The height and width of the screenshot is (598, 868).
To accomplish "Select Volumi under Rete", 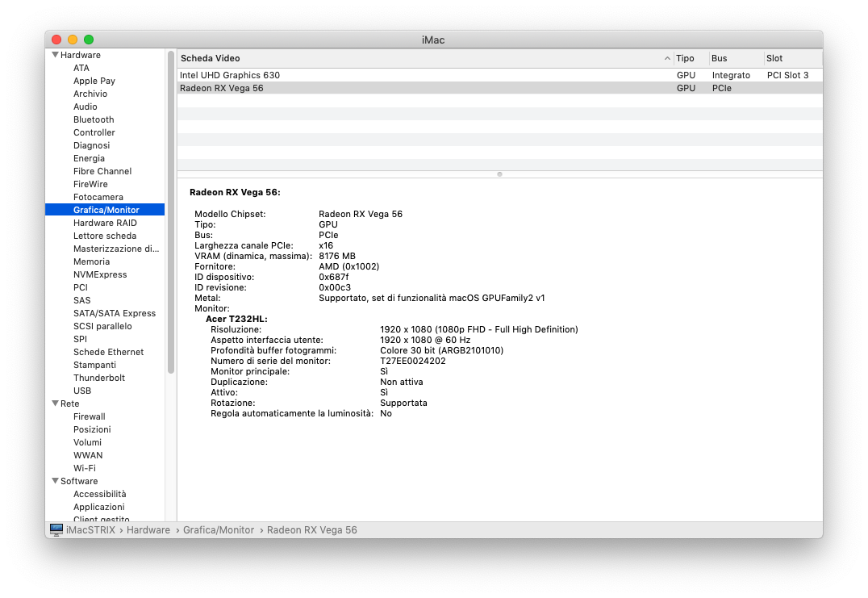I will [x=87, y=442].
